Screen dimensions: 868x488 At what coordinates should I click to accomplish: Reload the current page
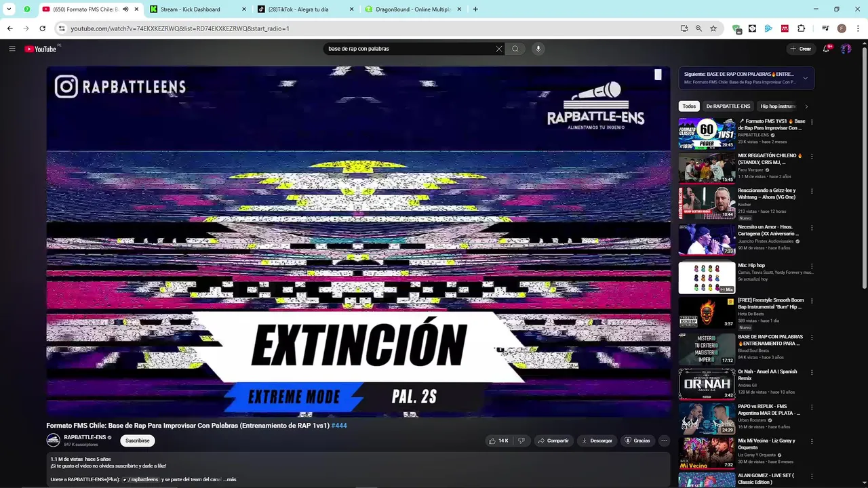tap(42, 28)
